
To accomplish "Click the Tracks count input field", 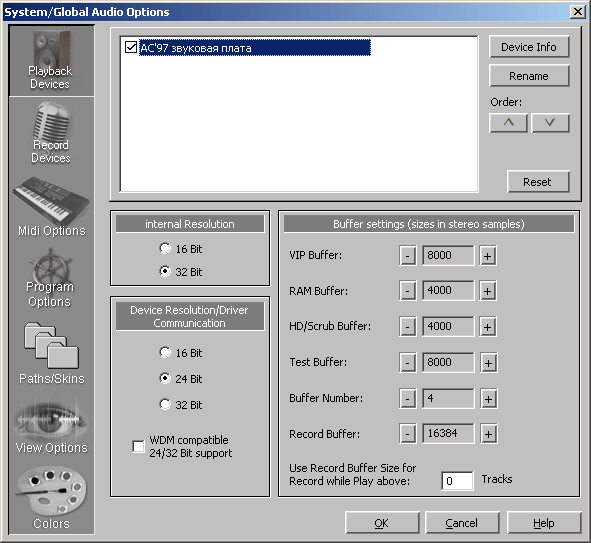I will click(x=457, y=481).
